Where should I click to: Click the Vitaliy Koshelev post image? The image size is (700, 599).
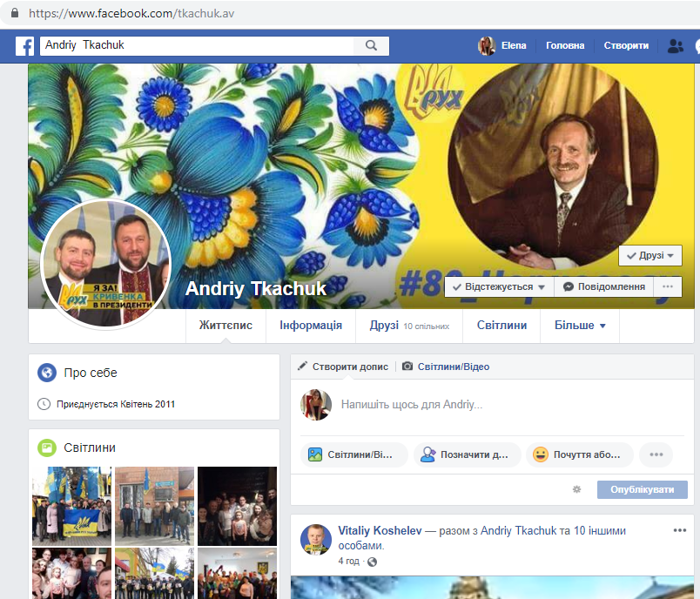click(492, 588)
